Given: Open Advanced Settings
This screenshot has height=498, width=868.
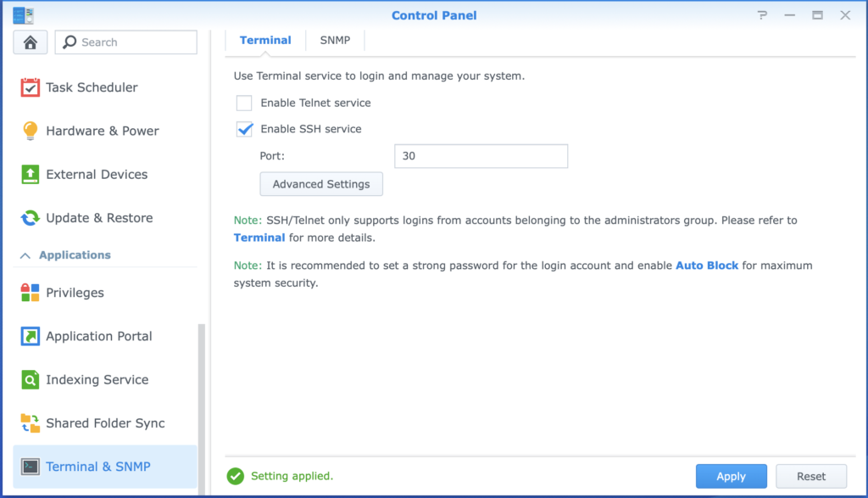Looking at the screenshot, I should coord(321,184).
